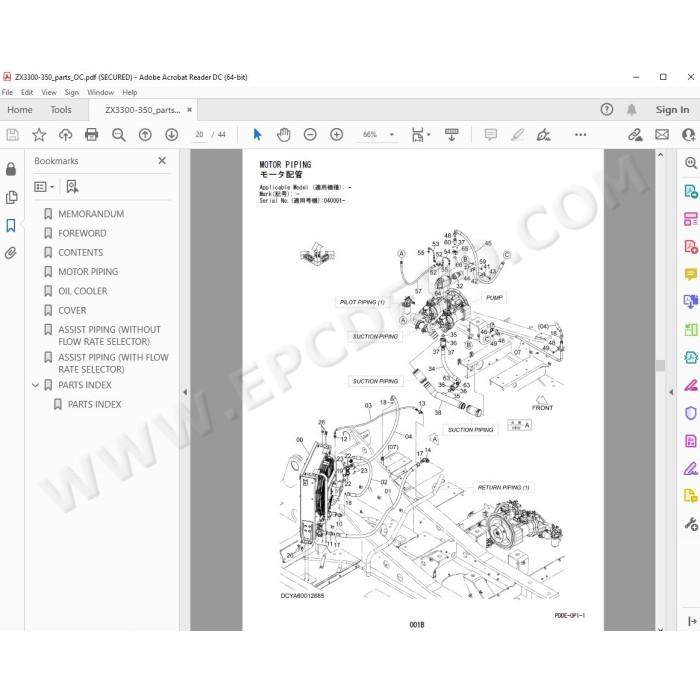Collapse the PARTS INDEX bookmark
The height and width of the screenshot is (700, 700).
(x=36, y=385)
